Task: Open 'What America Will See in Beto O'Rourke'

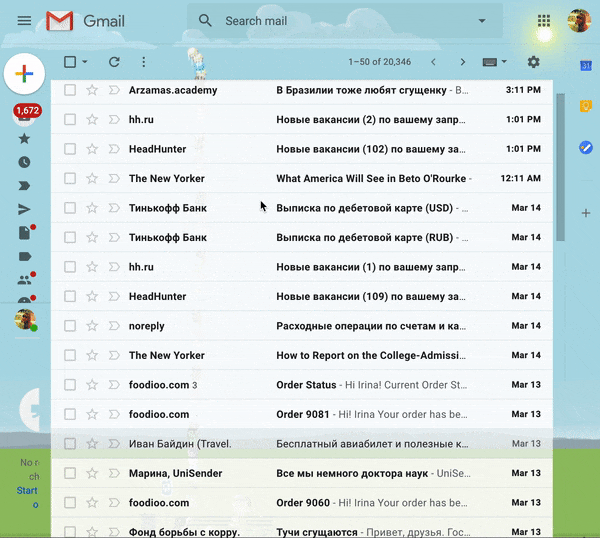Action: [302, 178]
